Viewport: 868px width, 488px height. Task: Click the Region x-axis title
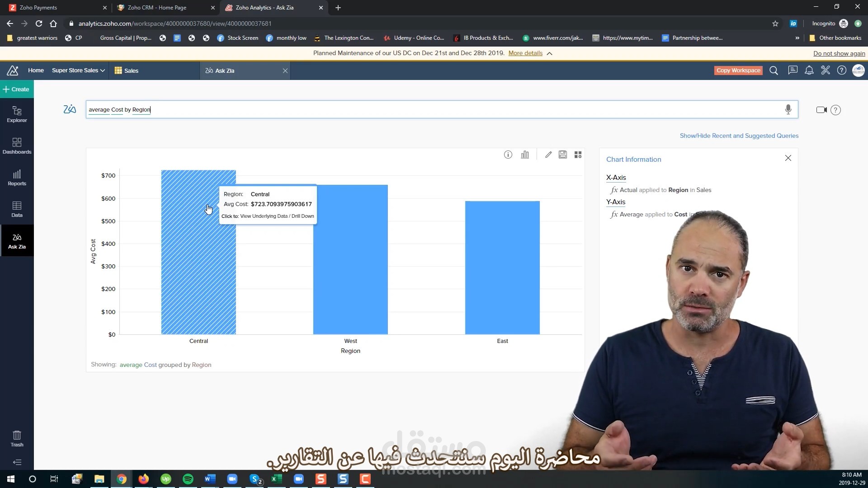[350, 351]
